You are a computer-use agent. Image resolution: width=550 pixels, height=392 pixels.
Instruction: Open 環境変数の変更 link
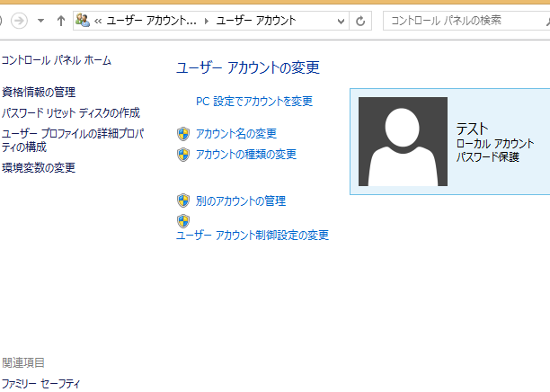pyautogui.click(x=39, y=167)
